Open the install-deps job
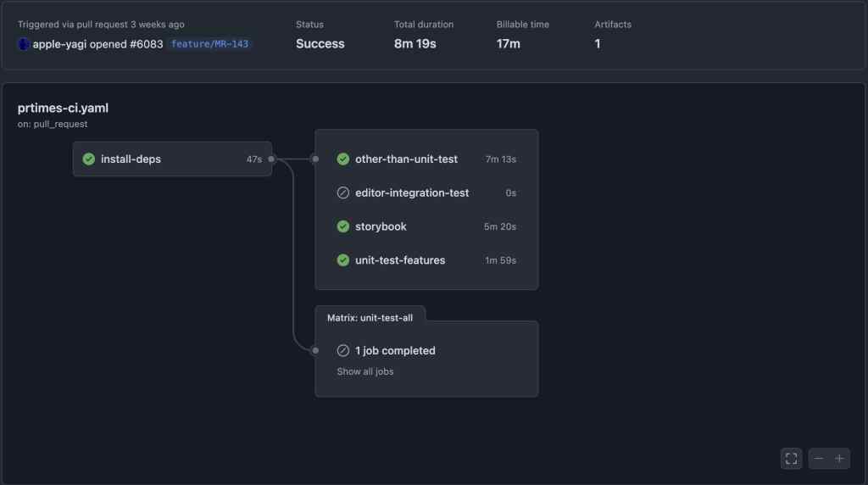This screenshot has width=868, height=485. [131, 159]
